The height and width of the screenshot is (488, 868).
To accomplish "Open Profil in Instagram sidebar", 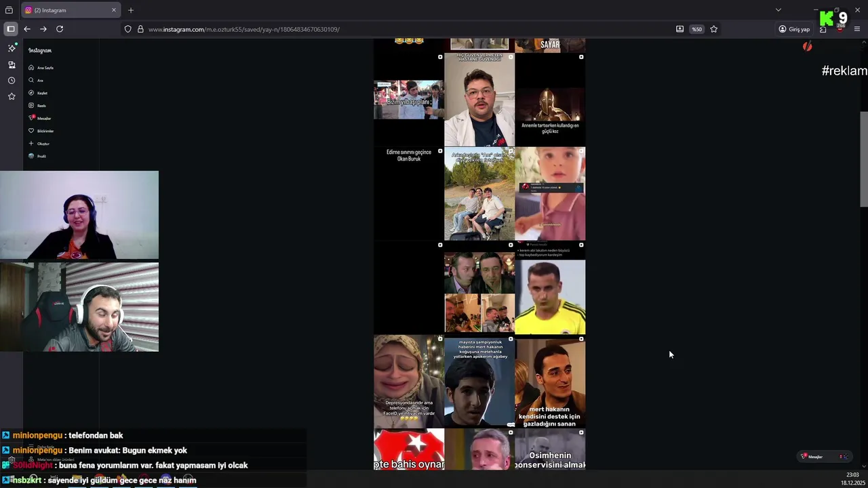I will [x=37, y=157].
